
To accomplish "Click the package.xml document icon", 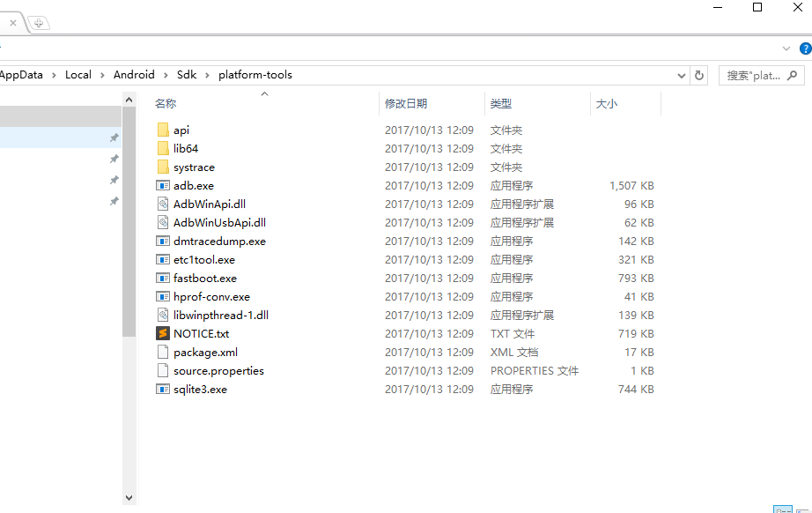I will (163, 352).
